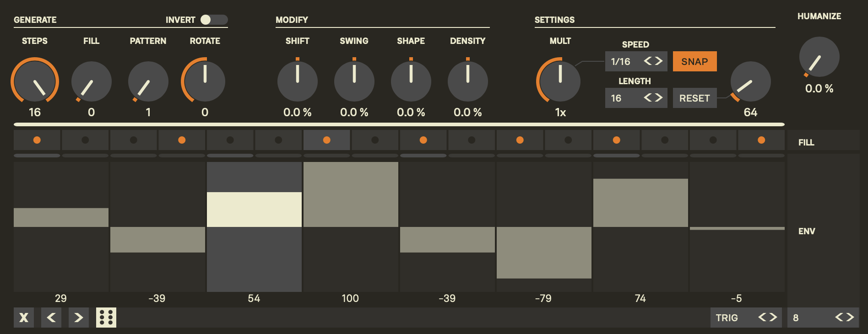Viewport: 868px width, 334px height.
Task: Click the cream playback progress bar
Action: click(x=399, y=124)
